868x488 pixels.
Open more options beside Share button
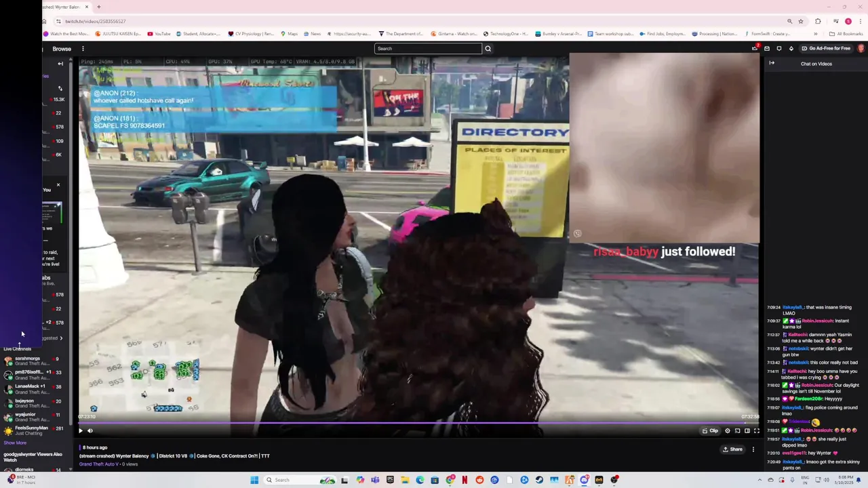pyautogui.click(x=753, y=449)
